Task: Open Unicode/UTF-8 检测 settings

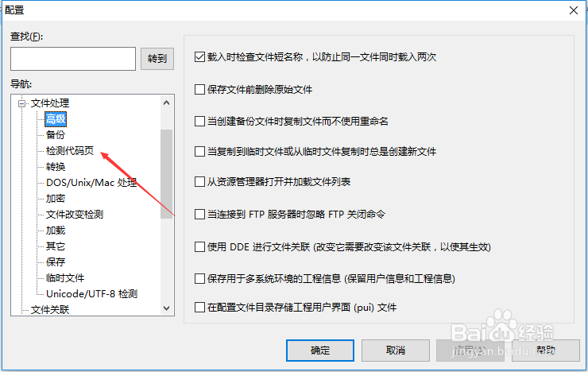Action: tap(92, 293)
